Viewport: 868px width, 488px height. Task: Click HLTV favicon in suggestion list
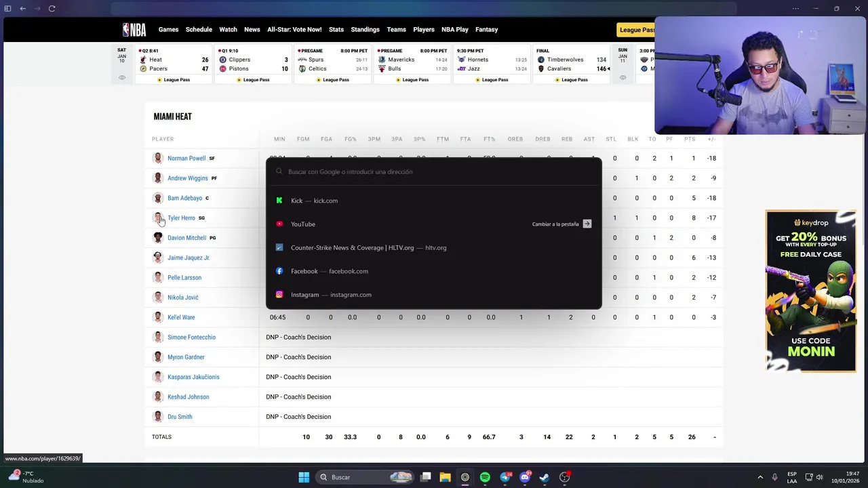coord(279,247)
